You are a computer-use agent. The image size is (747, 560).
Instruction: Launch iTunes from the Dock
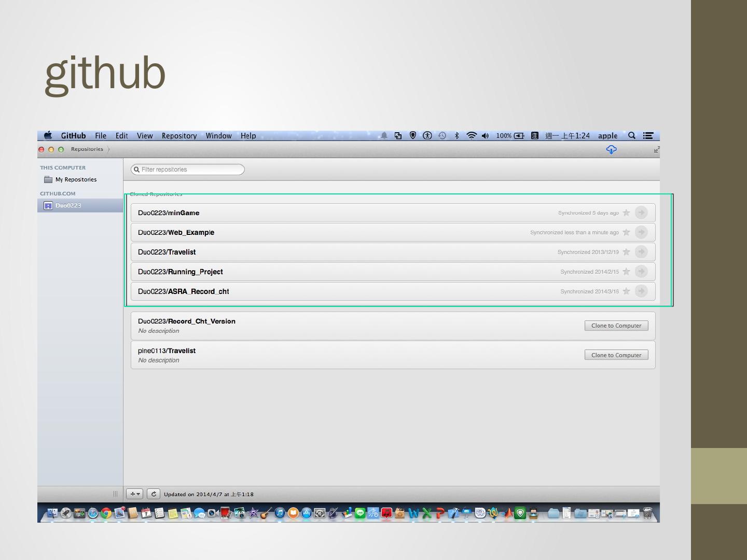pyautogui.click(x=280, y=513)
